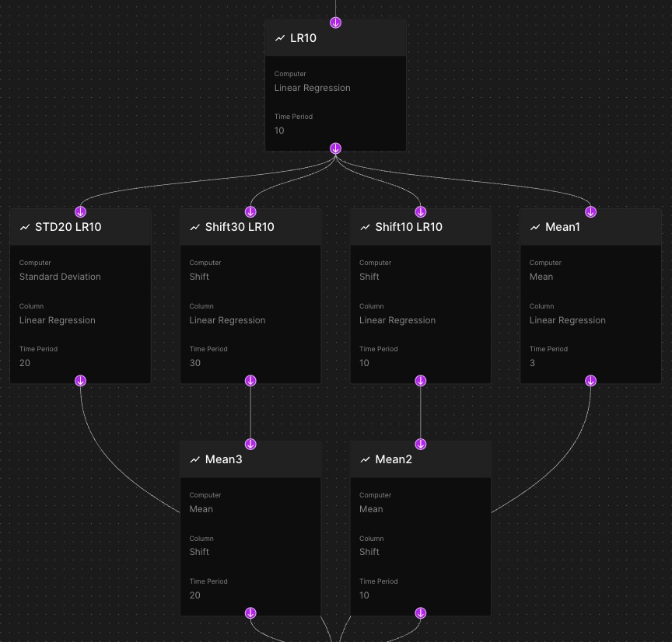The image size is (672, 642).
Task: Click the output port of Shift30 LR10 node
Action: tap(250, 381)
